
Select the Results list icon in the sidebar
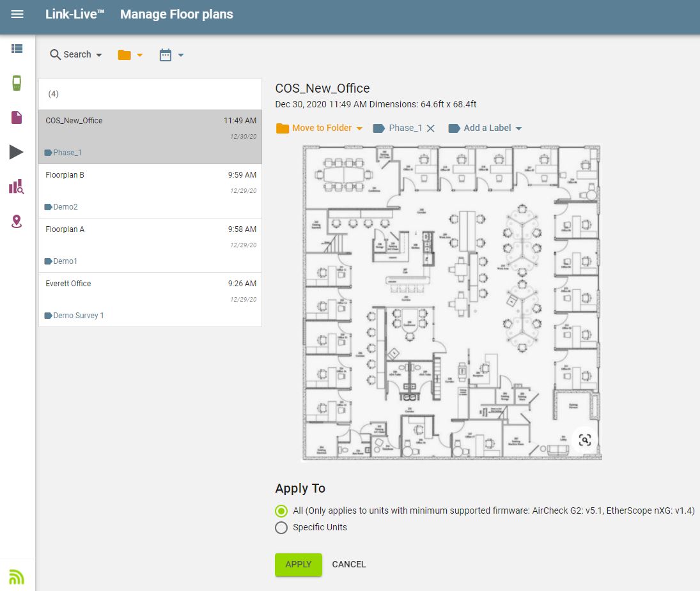point(17,48)
